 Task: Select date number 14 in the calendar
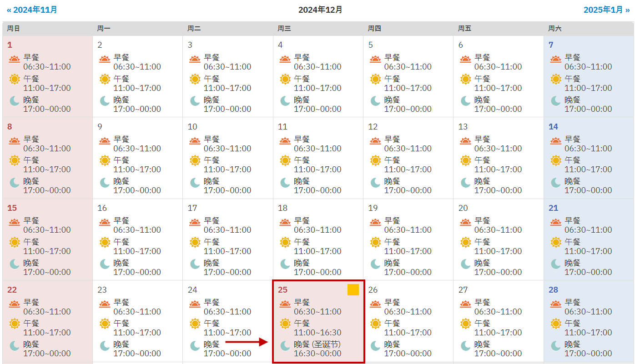pyautogui.click(x=553, y=127)
